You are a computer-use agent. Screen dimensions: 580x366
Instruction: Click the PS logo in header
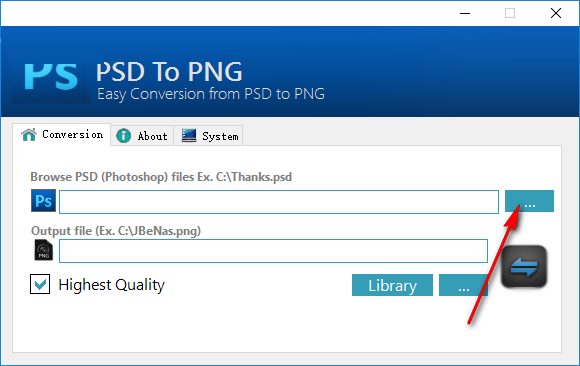coord(51,77)
